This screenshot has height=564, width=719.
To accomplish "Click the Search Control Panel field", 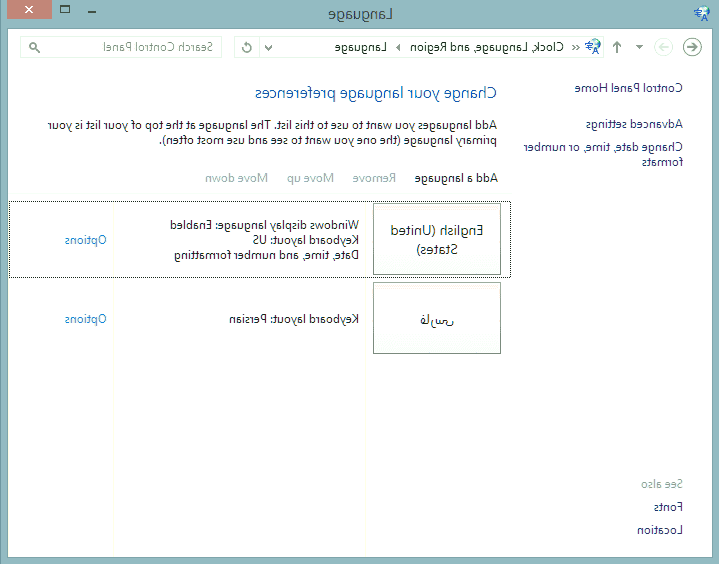I will coord(121,47).
